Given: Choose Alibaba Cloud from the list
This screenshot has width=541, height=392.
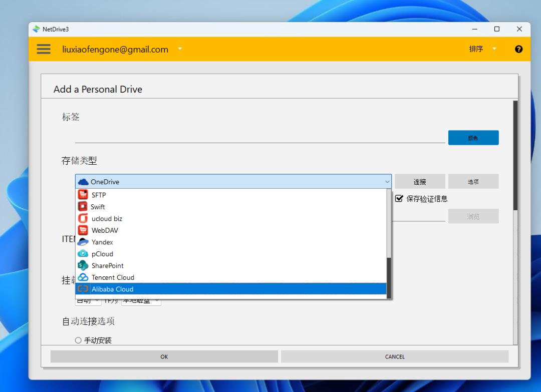Looking at the screenshot, I should tap(230, 289).
